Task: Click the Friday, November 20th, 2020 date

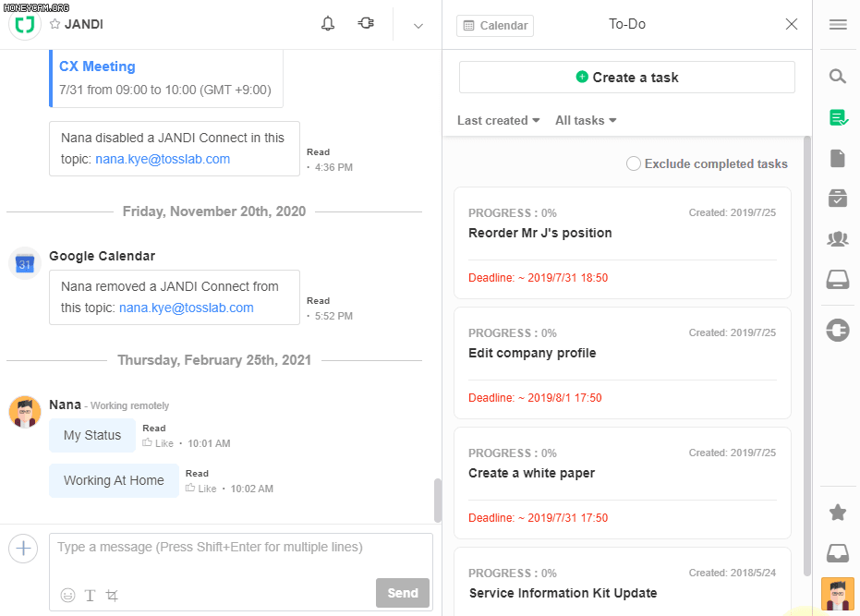Action: (x=214, y=211)
